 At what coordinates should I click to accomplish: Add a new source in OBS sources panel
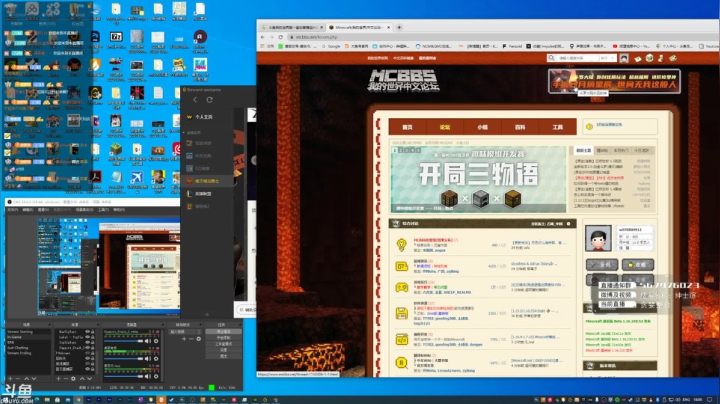(58, 378)
